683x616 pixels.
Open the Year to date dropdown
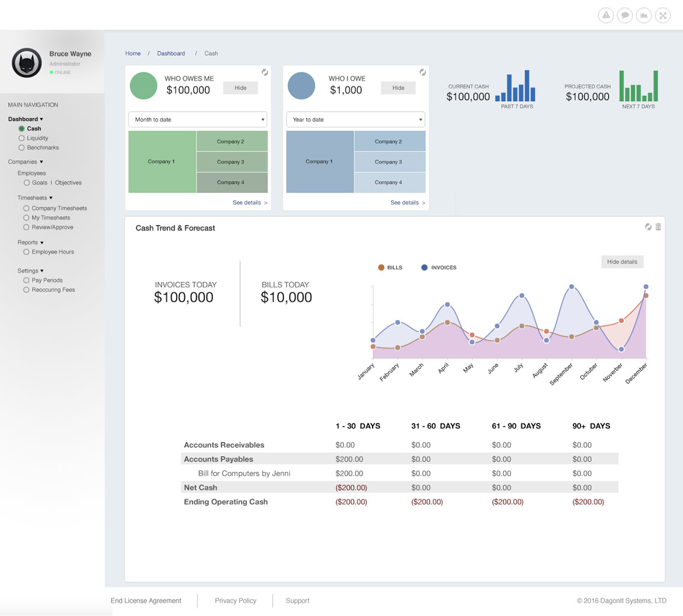[355, 120]
